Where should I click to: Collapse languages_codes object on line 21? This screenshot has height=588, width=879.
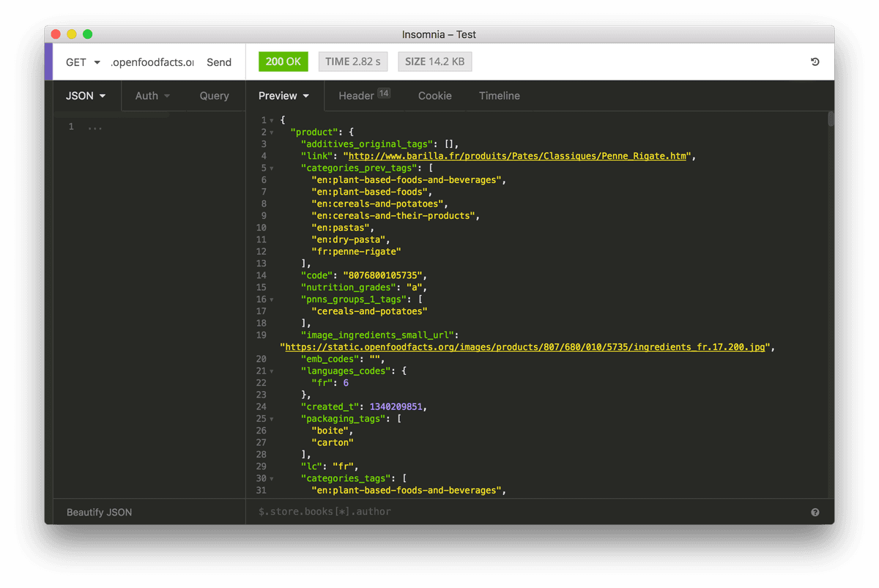(272, 371)
